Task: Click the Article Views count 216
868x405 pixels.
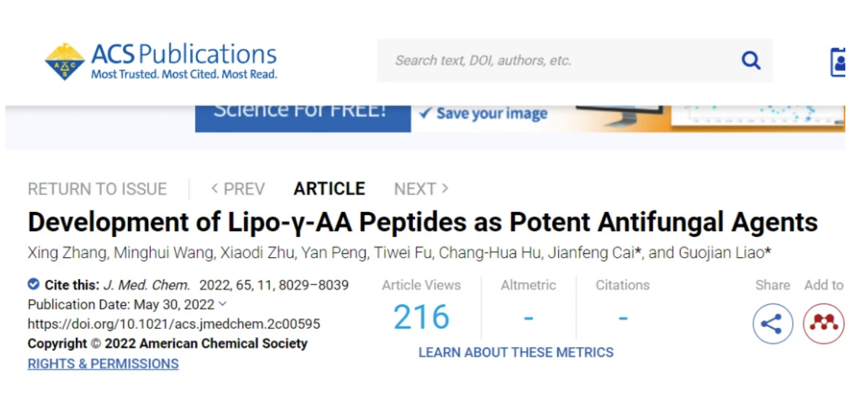Action: [x=421, y=318]
